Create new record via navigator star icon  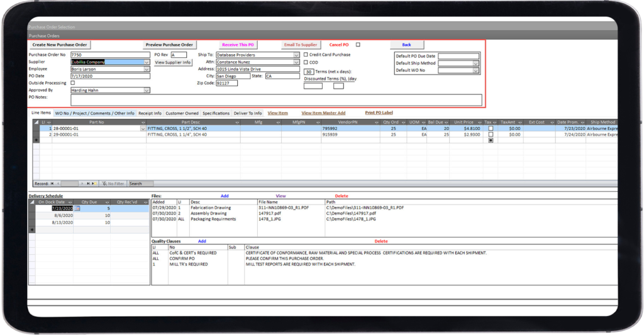[x=94, y=184]
